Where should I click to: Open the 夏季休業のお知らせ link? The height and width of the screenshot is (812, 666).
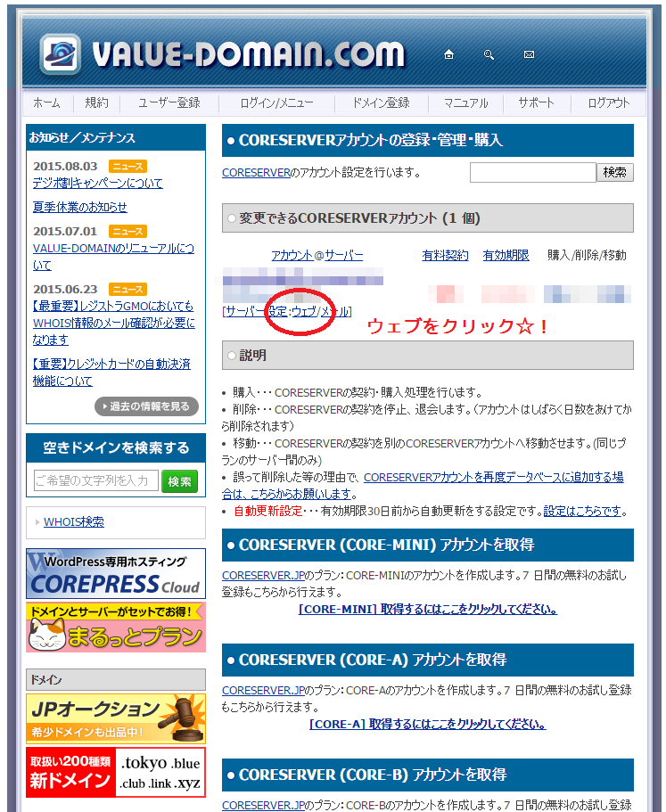79,207
